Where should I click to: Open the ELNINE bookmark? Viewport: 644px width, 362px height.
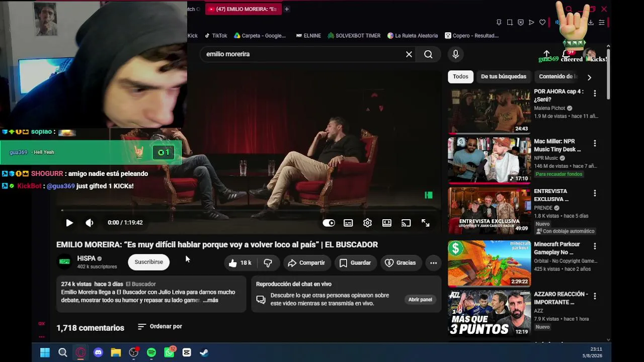pyautogui.click(x=308, y=36)
